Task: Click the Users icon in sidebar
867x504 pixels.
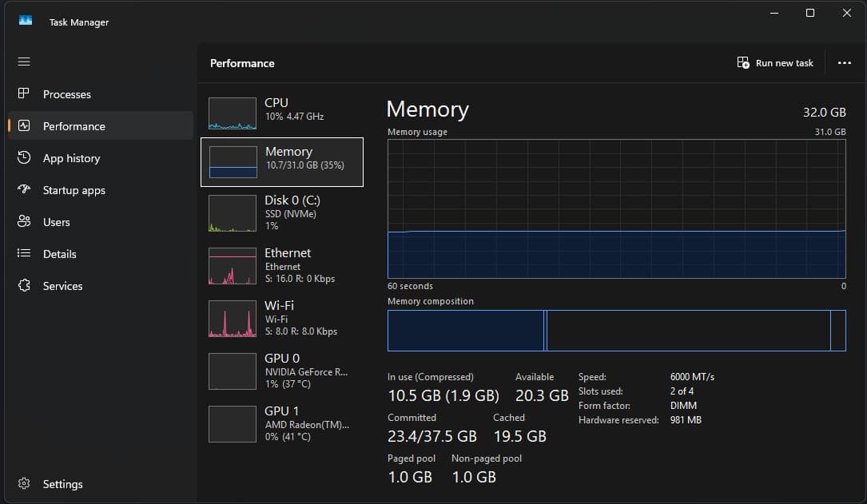Action: (x=24, y=222)
